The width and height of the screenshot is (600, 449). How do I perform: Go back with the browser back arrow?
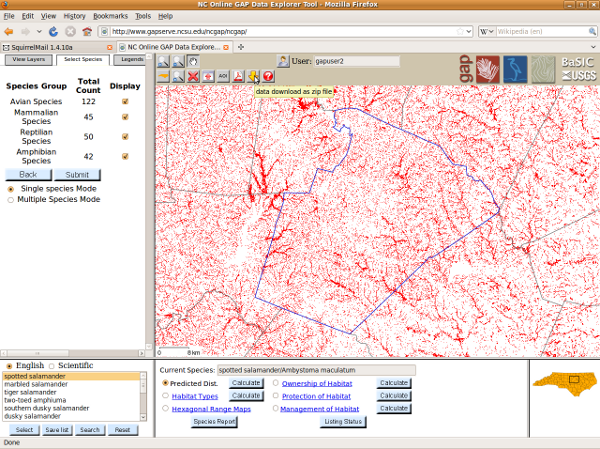[9, 31]
